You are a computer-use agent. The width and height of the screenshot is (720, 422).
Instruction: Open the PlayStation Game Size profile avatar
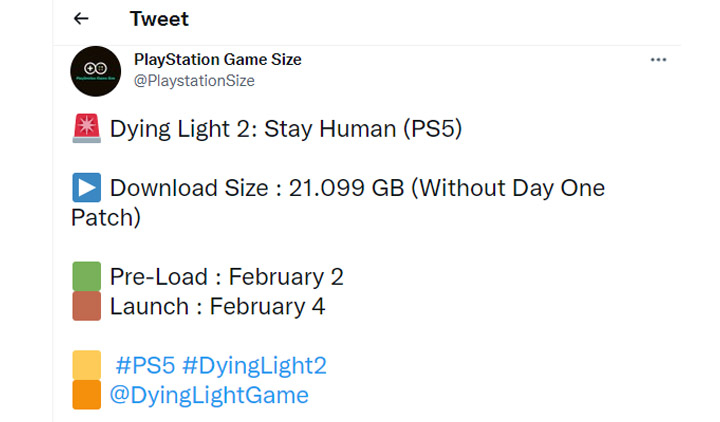tap(96, 72)
